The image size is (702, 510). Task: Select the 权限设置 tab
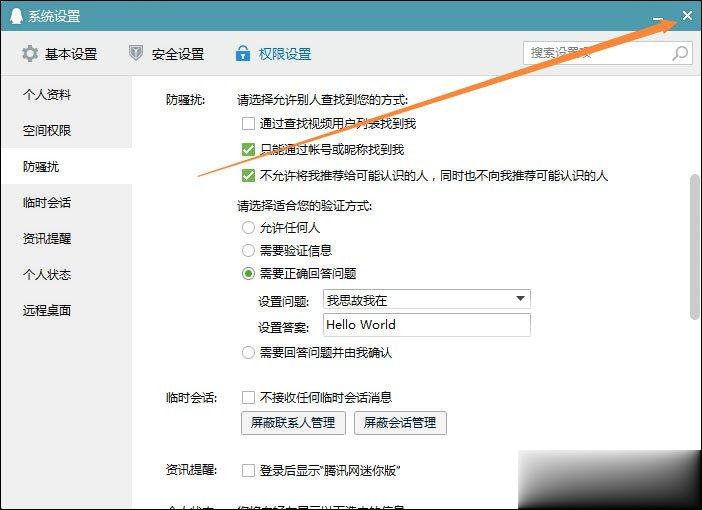[x=273, y=54]
